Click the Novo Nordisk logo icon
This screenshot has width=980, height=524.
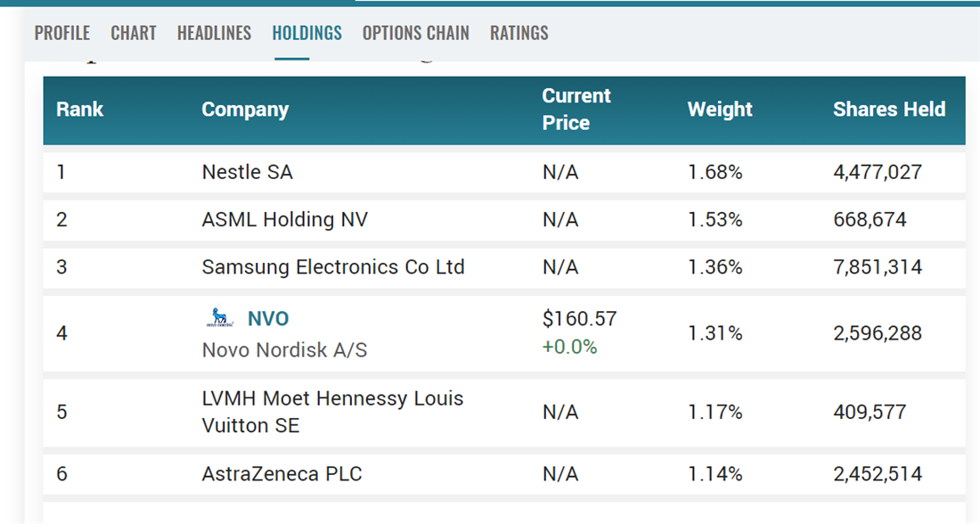pos(218,317)
